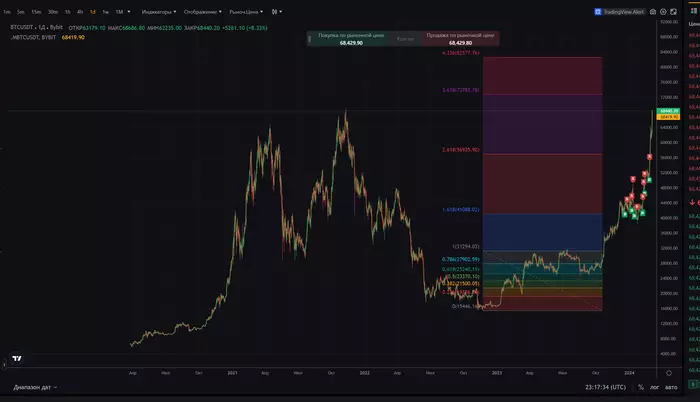700x402 pixels.
Task: Switch to 1M timeframe
Action: point(119,12)
